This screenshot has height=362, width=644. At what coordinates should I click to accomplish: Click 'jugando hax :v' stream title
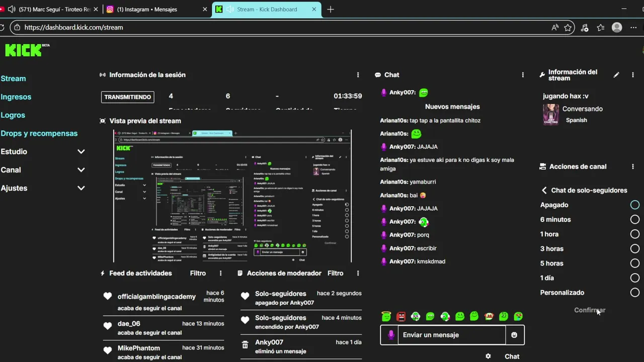tap(566, 96)
